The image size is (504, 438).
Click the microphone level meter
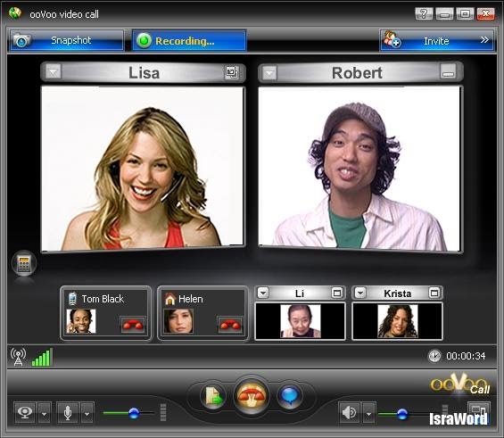pos(163,412)
